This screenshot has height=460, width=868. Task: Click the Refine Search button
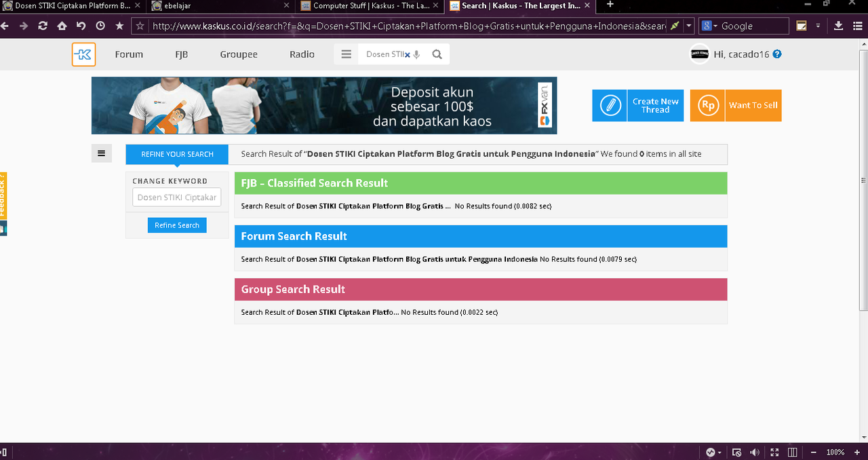[177, 225]
